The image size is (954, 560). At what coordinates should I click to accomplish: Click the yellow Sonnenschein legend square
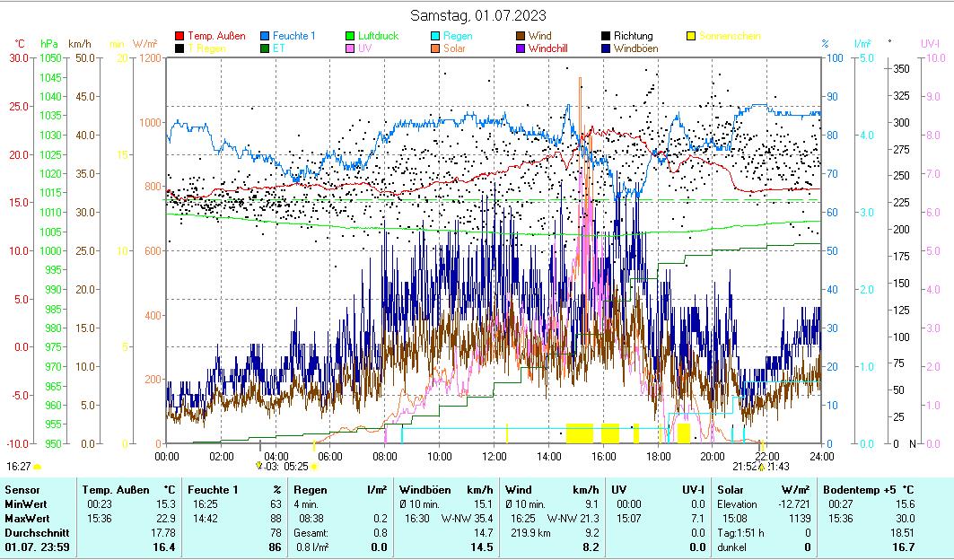coord(691,37)
